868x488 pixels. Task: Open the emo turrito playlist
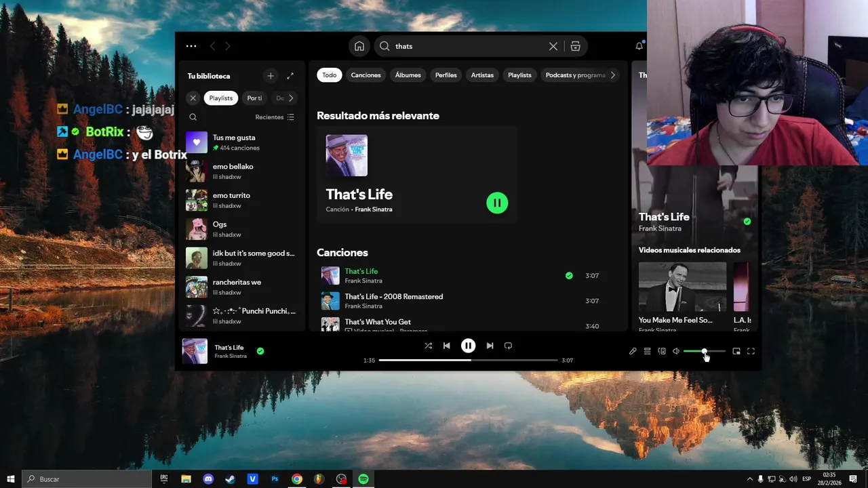[x=243, y=200]
